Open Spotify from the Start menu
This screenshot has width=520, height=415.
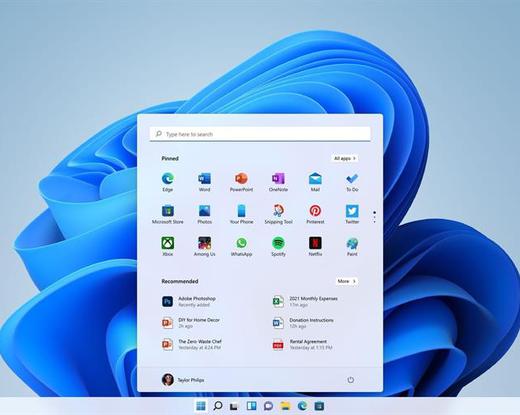[278, 247]
